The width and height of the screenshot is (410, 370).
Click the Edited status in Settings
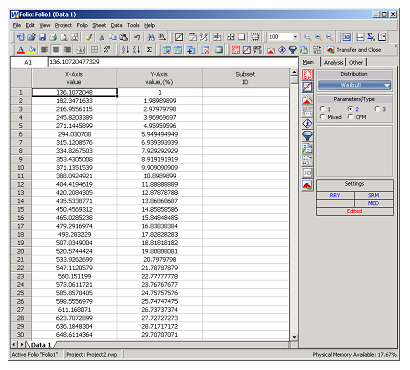[355, 211]
